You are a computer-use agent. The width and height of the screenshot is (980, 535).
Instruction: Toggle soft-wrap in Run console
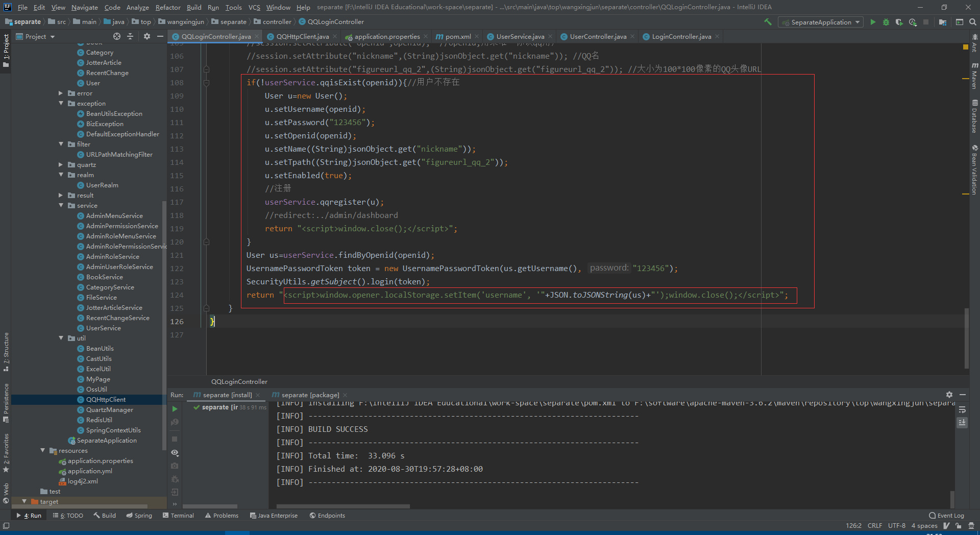point(962,409)
